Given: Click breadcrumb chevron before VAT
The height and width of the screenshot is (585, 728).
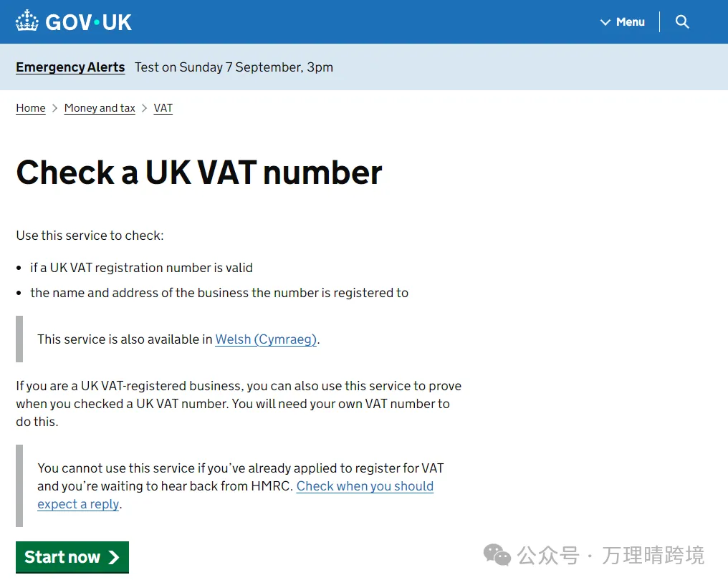Looking at the screenshot, I should coord(145,108).
